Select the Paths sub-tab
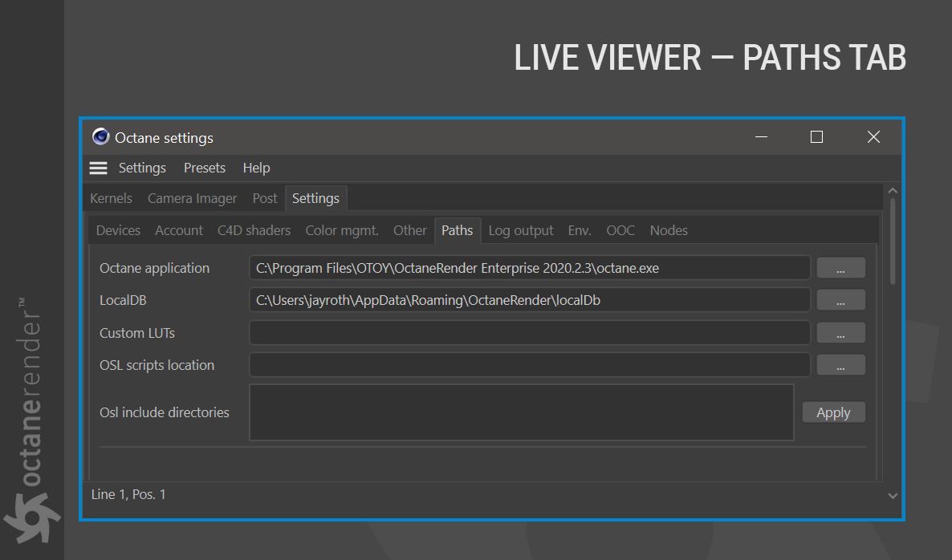The width and height of the screenshot is (952, 560). 458,230
